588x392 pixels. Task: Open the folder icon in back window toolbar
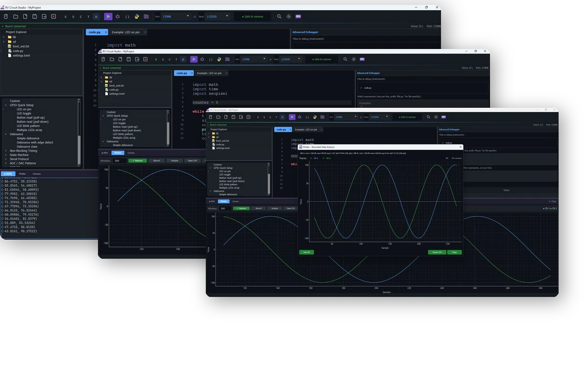coord(16,17)
